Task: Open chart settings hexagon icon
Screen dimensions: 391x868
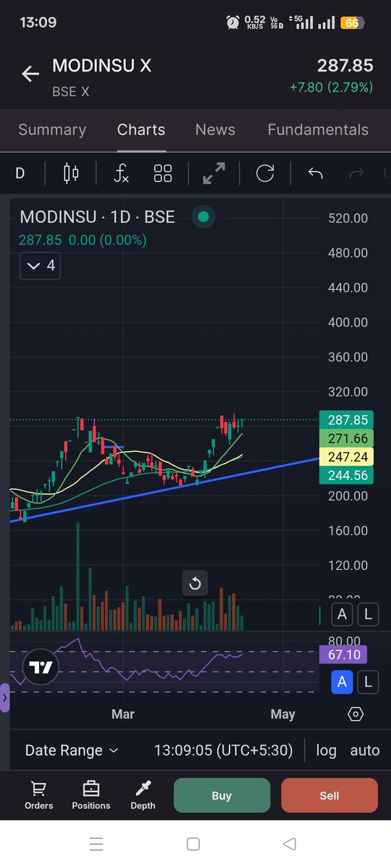Action: click(356, 714)
